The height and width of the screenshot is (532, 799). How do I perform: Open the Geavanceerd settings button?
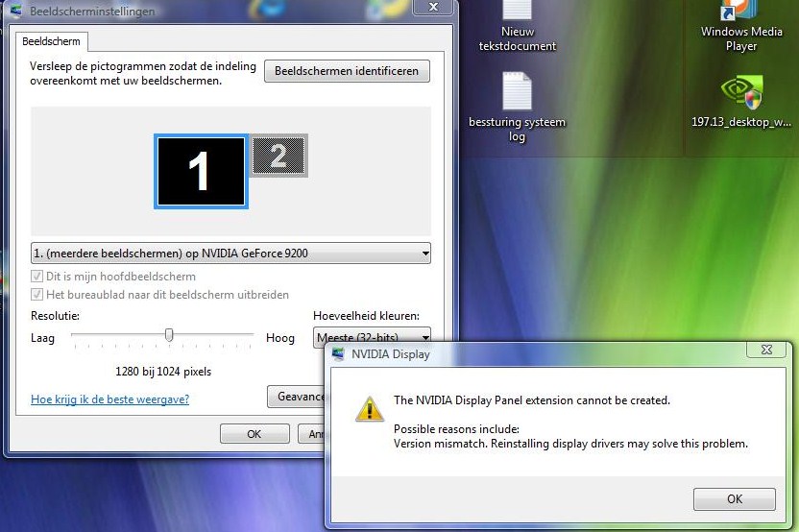coord(297,397)
